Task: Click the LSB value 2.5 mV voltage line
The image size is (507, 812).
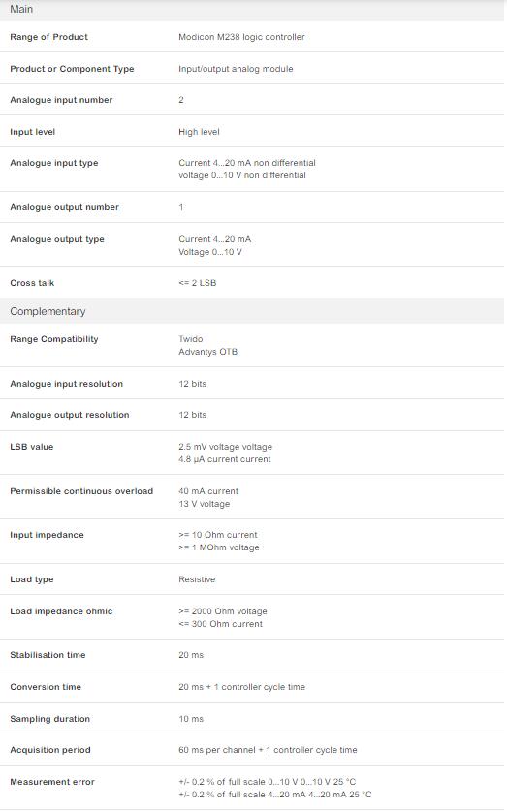Action: (x=225, y=447)
